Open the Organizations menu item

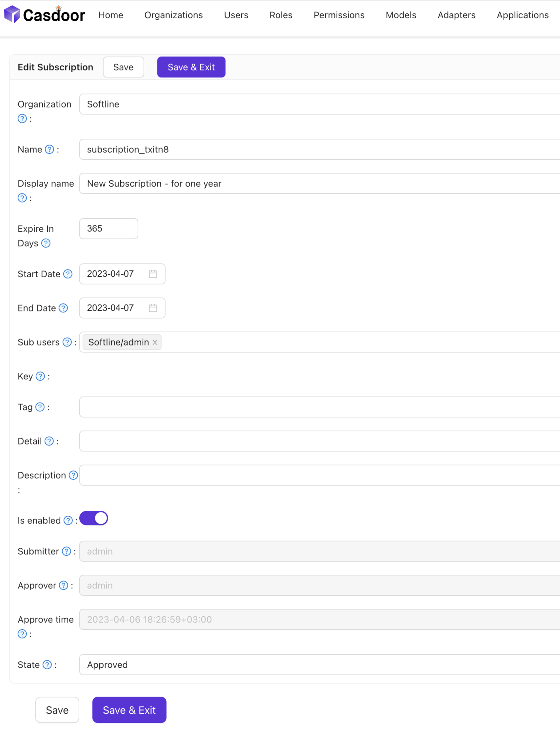[173, 15]
